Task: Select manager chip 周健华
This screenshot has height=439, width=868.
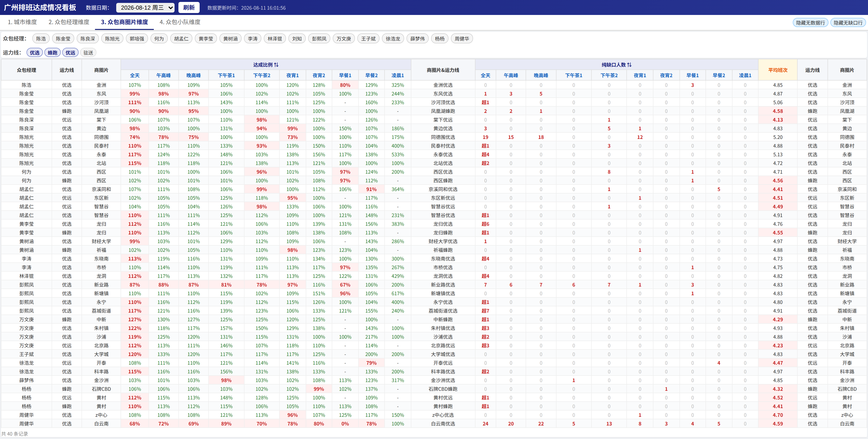Action: 462,39
